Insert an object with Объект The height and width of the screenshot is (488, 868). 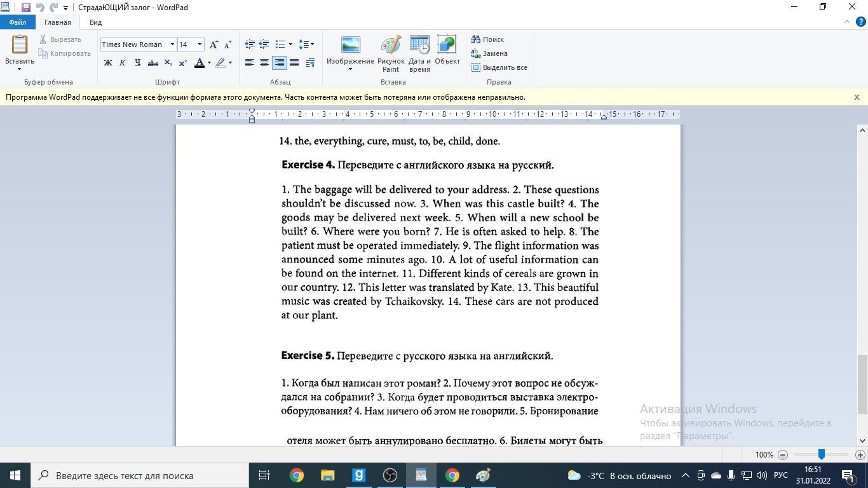point(447,50)
